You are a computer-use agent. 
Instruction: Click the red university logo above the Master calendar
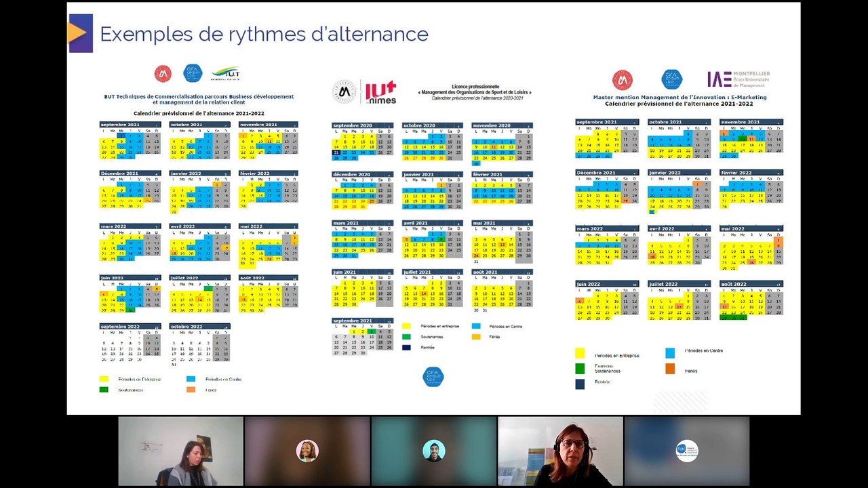tap(623, 80)
